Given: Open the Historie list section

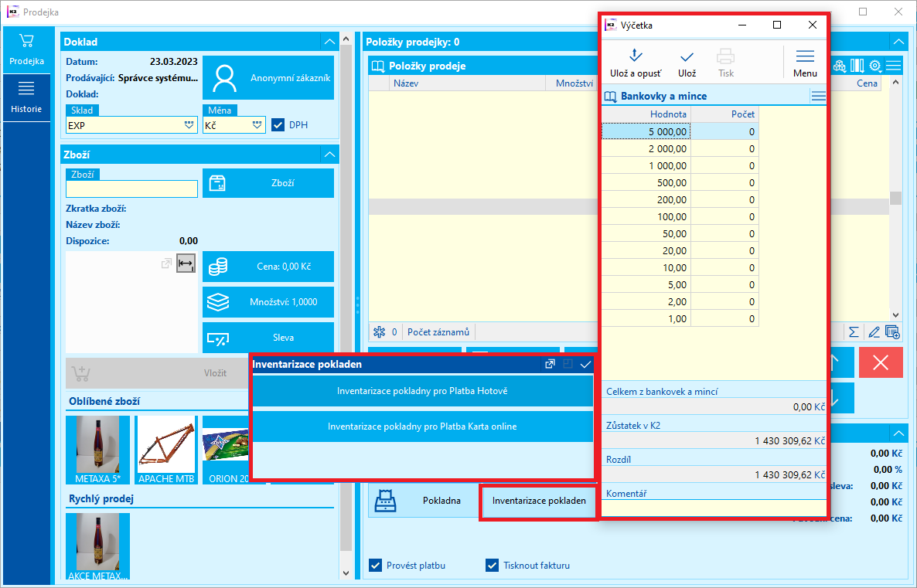Looking at the screenshot, I should (26, 97).
